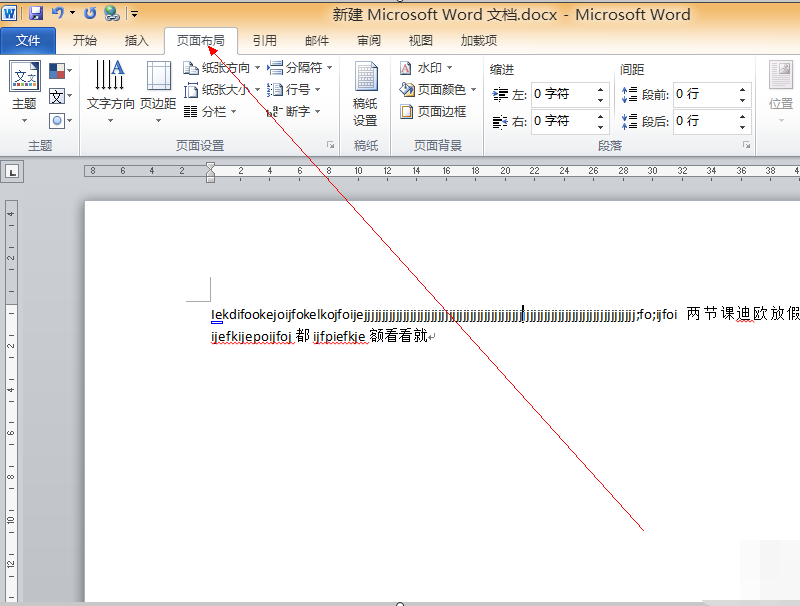
Task: Click the text '额看看就' in second line
Action: coord(398,336)
